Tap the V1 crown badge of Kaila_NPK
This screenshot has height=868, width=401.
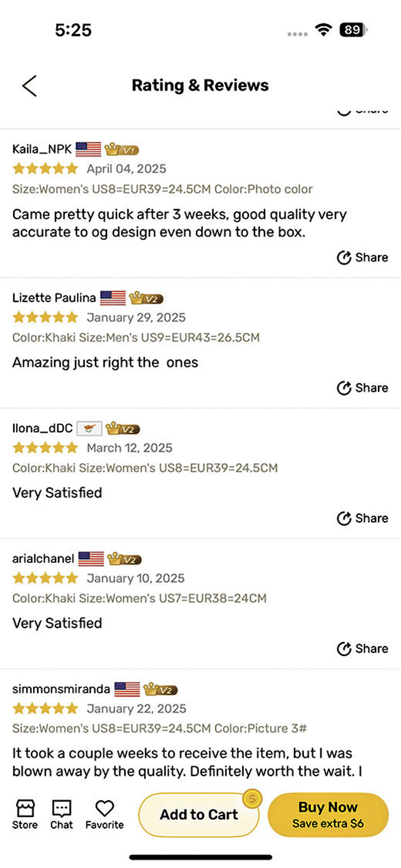pyautogui.click(x=122, y=149)
